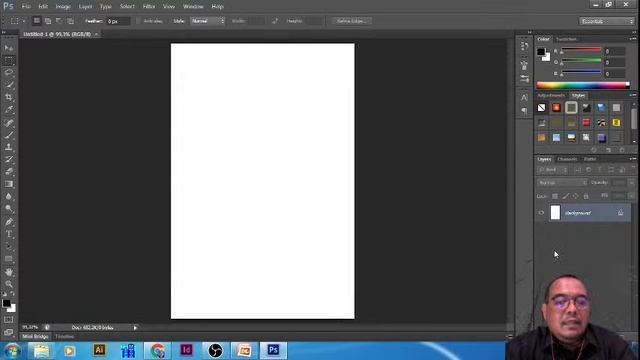Select the Dodge tool
Screen dimensions: 640x360
tap(9, 209)
